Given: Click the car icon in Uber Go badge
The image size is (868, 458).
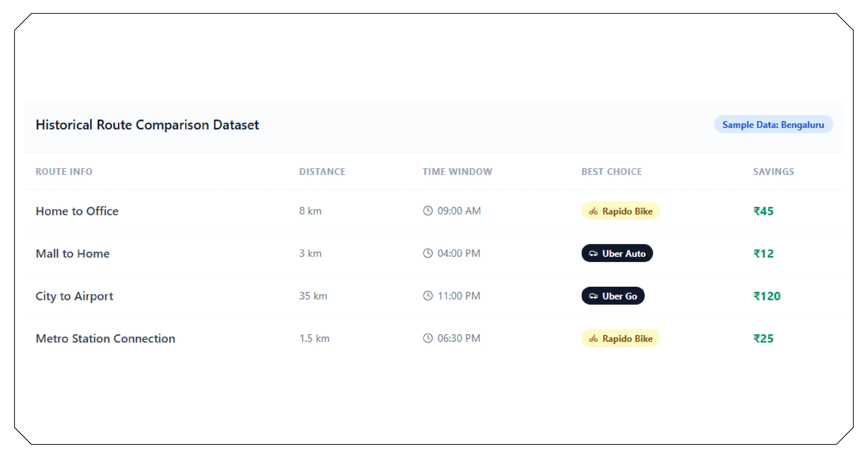Looking at the screenshot, I should (x=593, y=296).
